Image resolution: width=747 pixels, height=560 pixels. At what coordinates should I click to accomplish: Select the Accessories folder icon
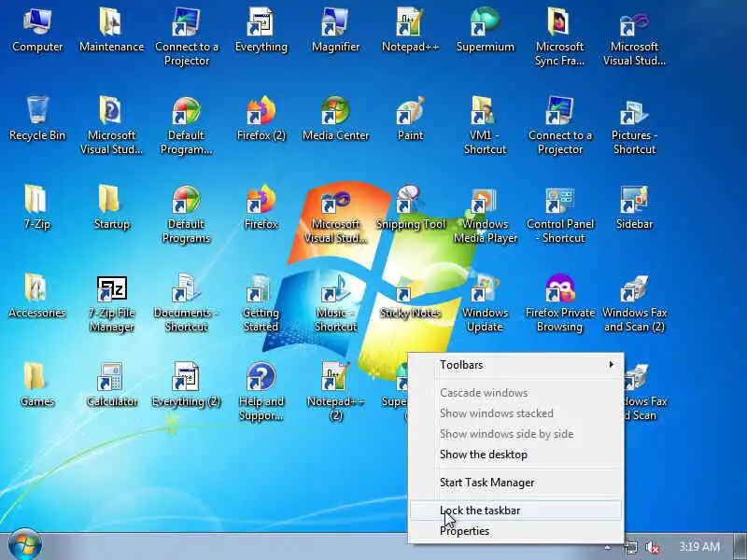click(x=37, y=296)
